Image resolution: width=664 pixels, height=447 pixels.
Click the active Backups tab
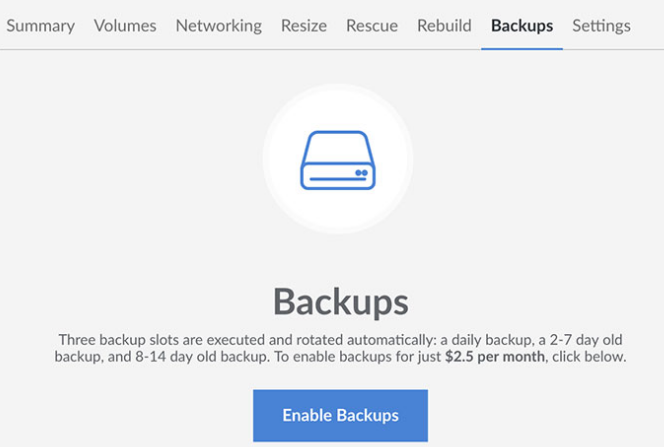[x=522, y=25]
